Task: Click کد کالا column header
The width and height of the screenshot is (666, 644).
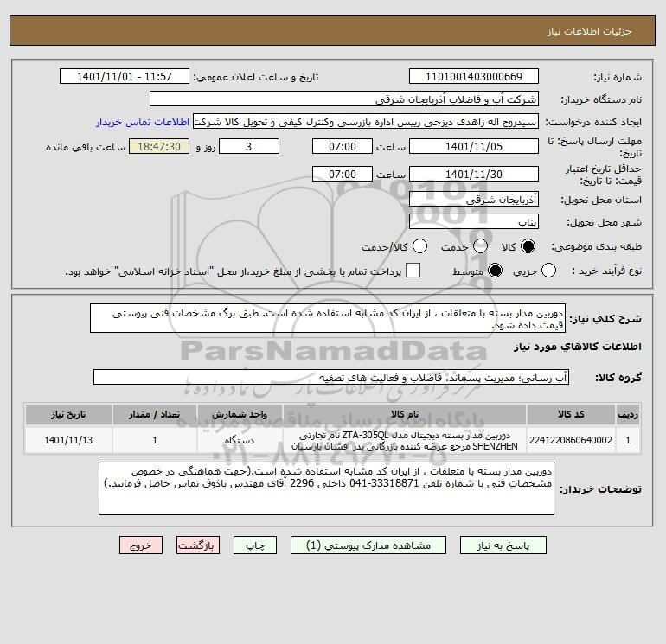Action: (571, 414)
